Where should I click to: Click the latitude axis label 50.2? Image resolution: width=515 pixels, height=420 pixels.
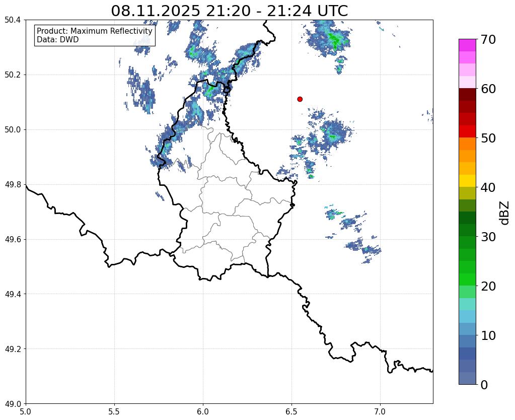(x=13, y=75)
